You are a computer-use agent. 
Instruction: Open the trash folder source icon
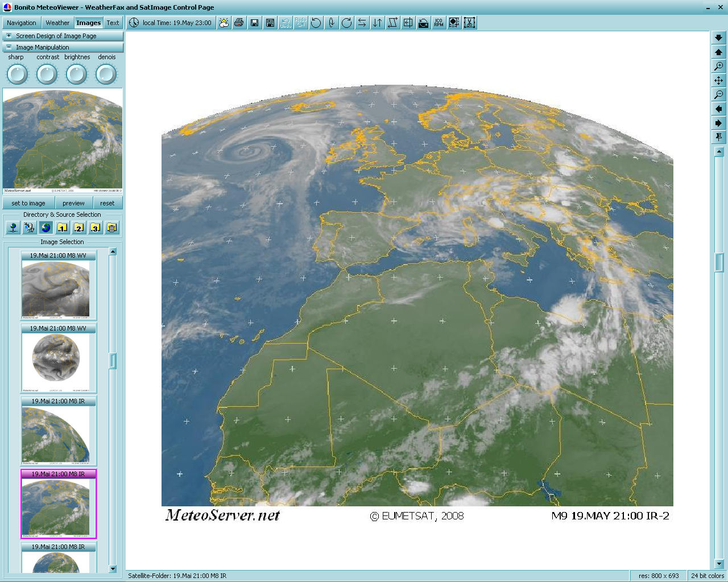coord(112,228)
